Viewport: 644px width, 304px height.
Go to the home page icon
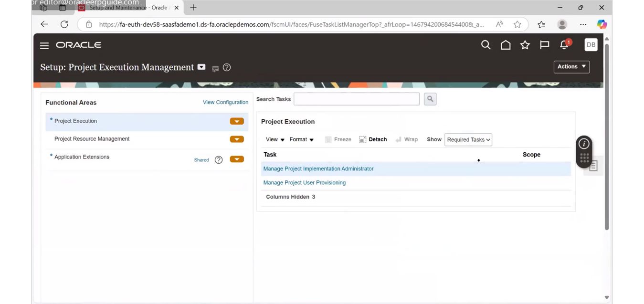coord(506,44)
